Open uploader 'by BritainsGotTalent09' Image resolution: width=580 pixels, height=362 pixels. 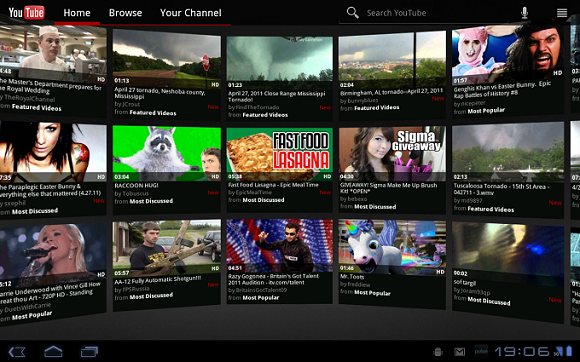click(x=257, y=290)
